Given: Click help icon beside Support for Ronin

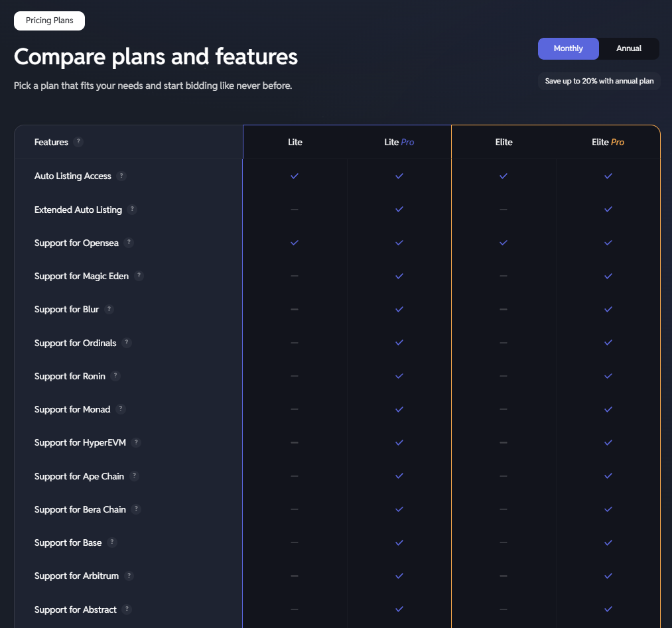Looking at the screenshot, I should 115,376.
